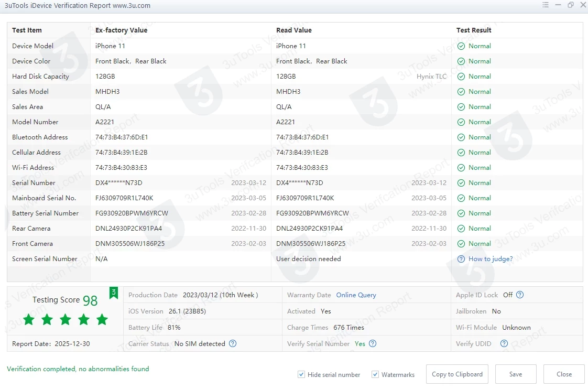
Task: Restore the window using title bar button
Action: pos(570,5)
